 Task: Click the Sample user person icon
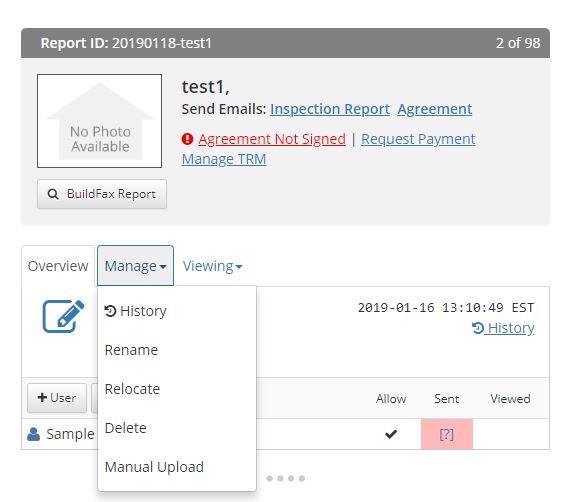tap(34, 434)
